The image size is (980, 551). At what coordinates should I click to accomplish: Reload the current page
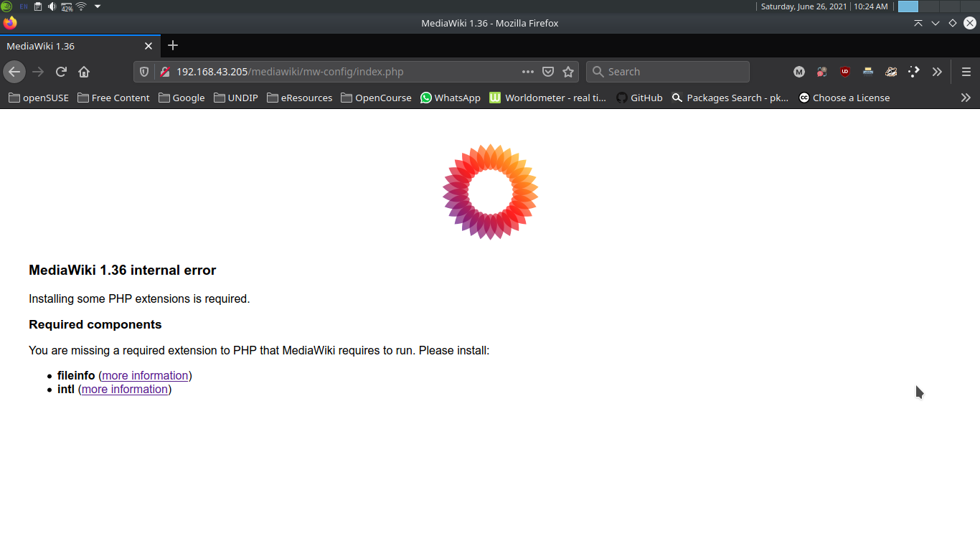coord(61,72)
